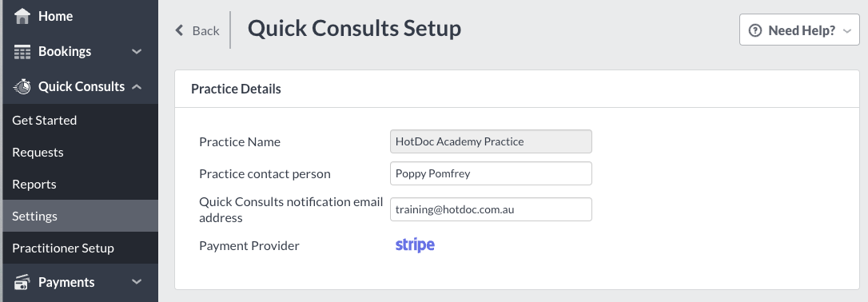This screenshot has height=302, width=868.
Task: Click the Stripe payment provider logo
Action: pos(415,245)
